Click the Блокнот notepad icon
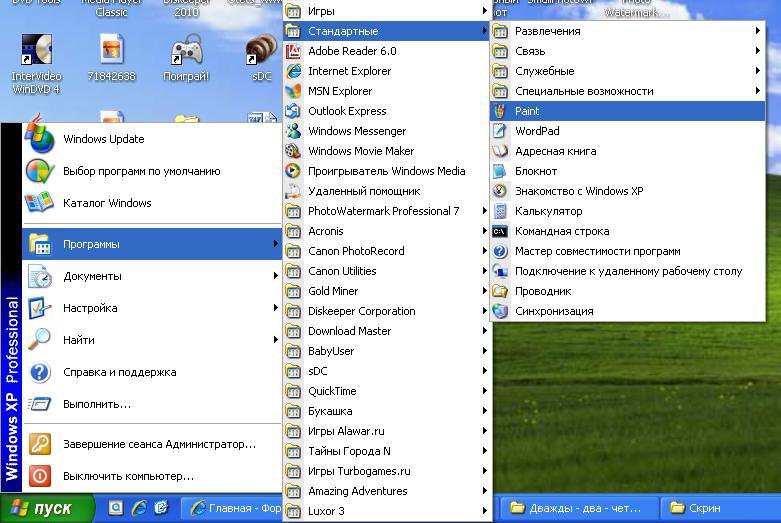The width and height of the screenshot is (781, 523). 500,171
